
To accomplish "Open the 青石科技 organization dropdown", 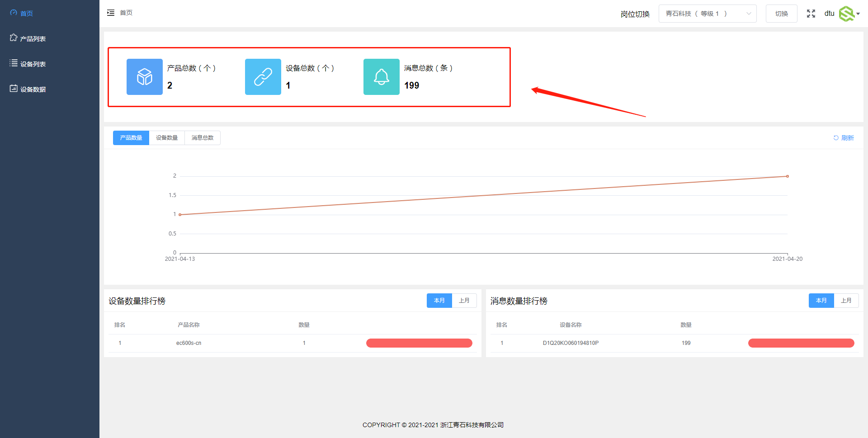I will point(708,14).
